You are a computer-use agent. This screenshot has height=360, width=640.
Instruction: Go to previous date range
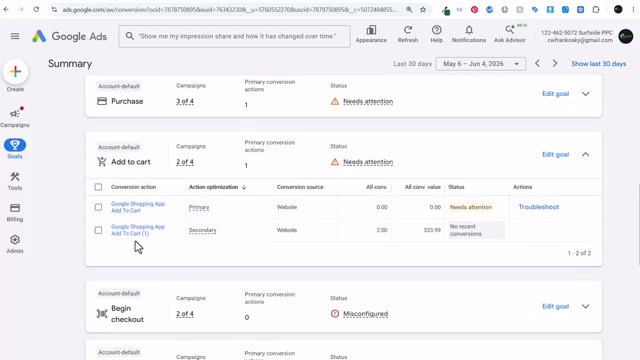538,64
